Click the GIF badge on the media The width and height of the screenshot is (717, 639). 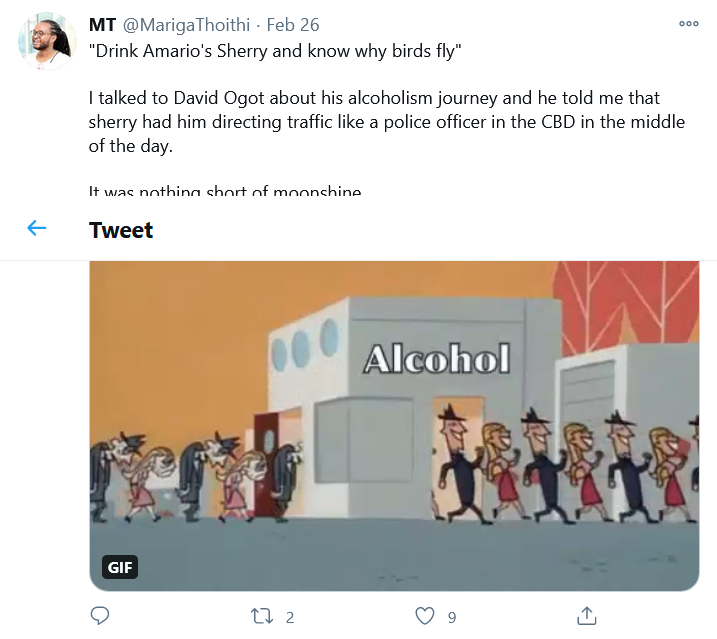coord(120,568)
